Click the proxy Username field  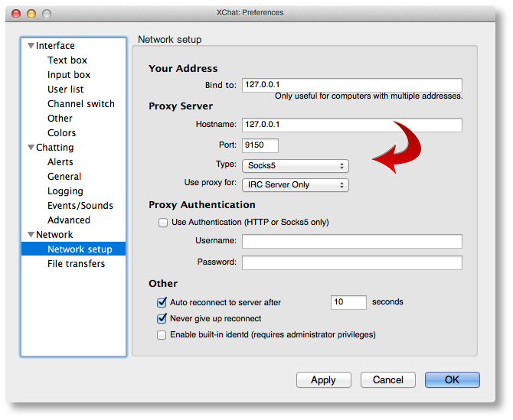[x=352, y=241]
